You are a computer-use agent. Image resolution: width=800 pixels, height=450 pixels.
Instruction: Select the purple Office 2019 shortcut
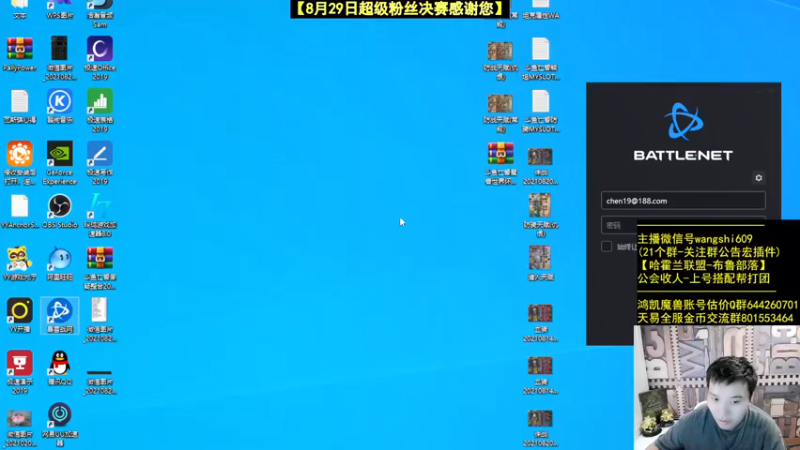[100, 58]
